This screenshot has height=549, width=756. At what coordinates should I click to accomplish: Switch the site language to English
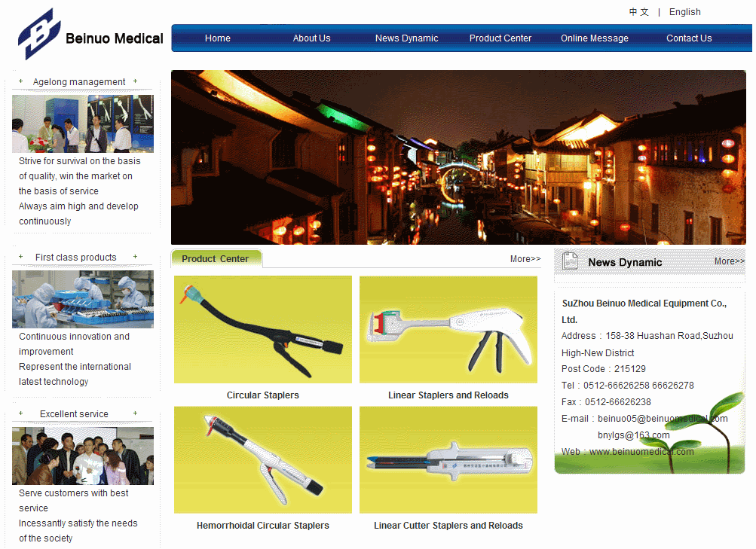[x=684, y=12]
